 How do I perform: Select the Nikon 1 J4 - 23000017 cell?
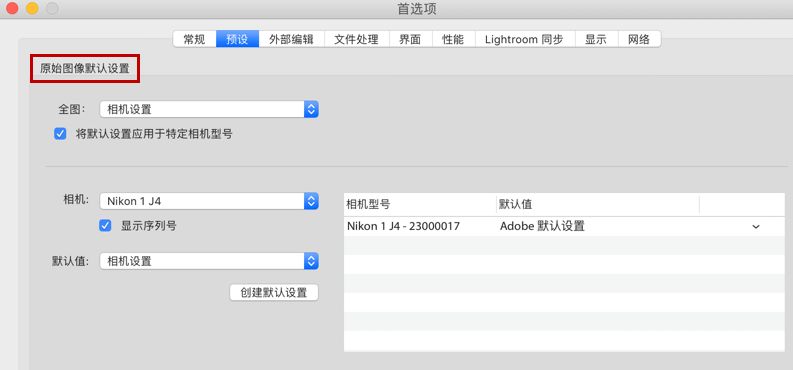tap(404, 226)
